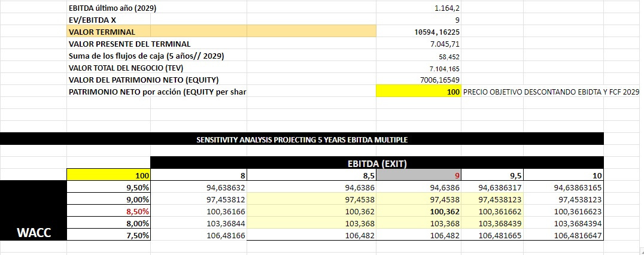Click non-bold 100,362 in the 8,5 column
Image resolution: width=644 pixels, height=255 pixels.
(x=312, y=211)
